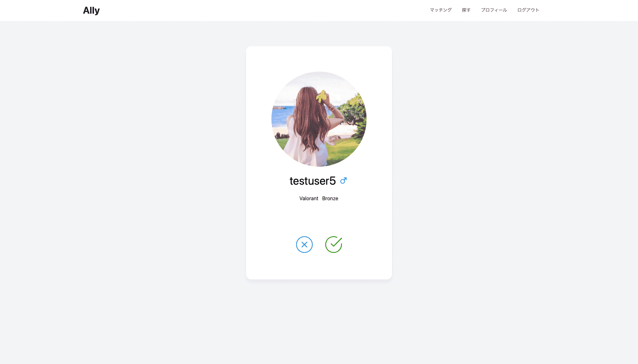This screenshot has height=364, width=638.
Task: Select the Valorant game label
Action: [309, 198]
